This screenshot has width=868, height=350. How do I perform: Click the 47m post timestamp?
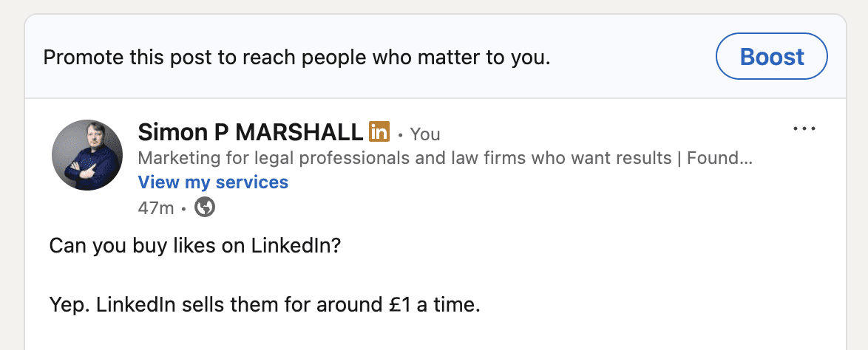(x=155, y=208)
